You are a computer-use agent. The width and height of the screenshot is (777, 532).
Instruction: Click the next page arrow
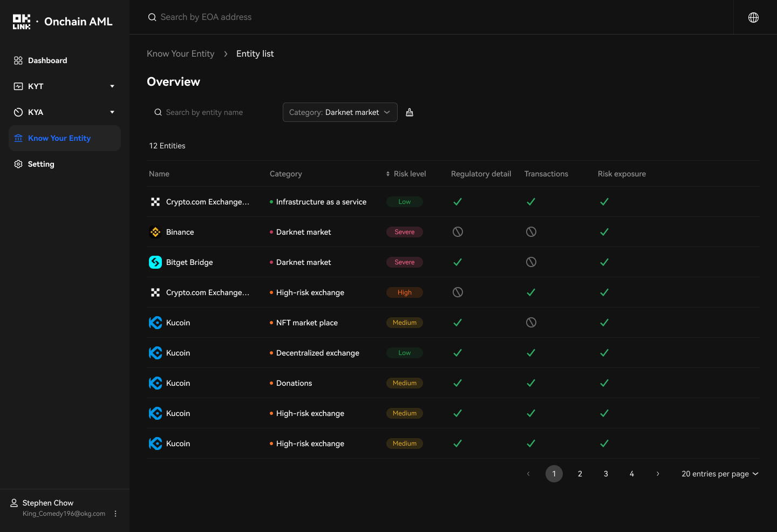point(658,474)
